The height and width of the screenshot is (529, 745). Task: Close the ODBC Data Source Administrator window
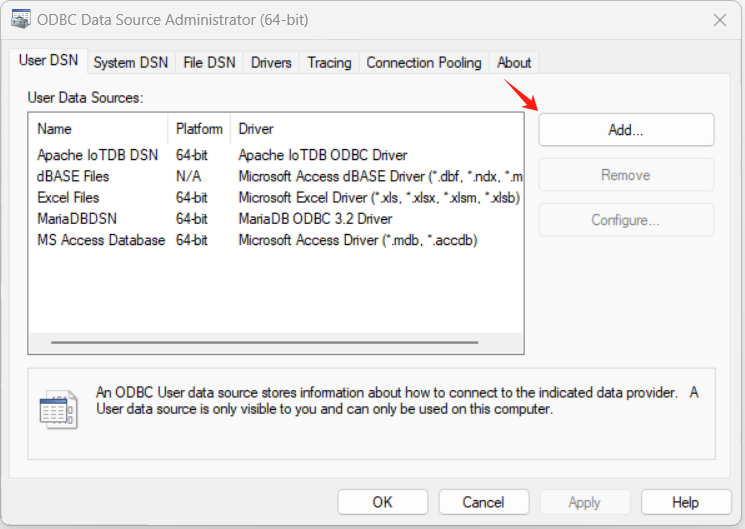coord(719,19)
